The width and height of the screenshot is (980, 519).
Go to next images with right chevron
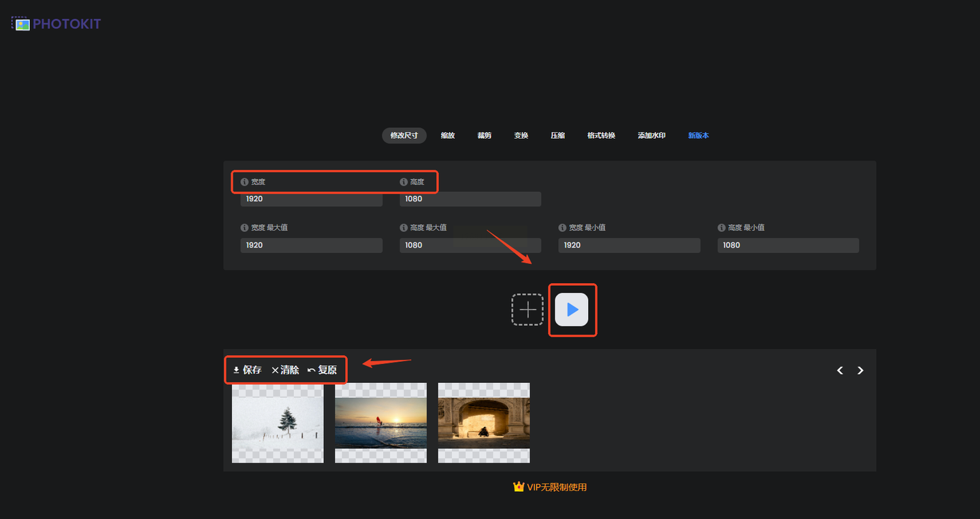[860, 371]
